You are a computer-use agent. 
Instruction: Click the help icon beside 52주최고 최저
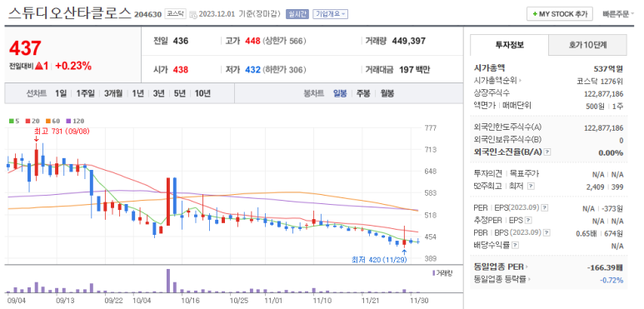(531, 187)
